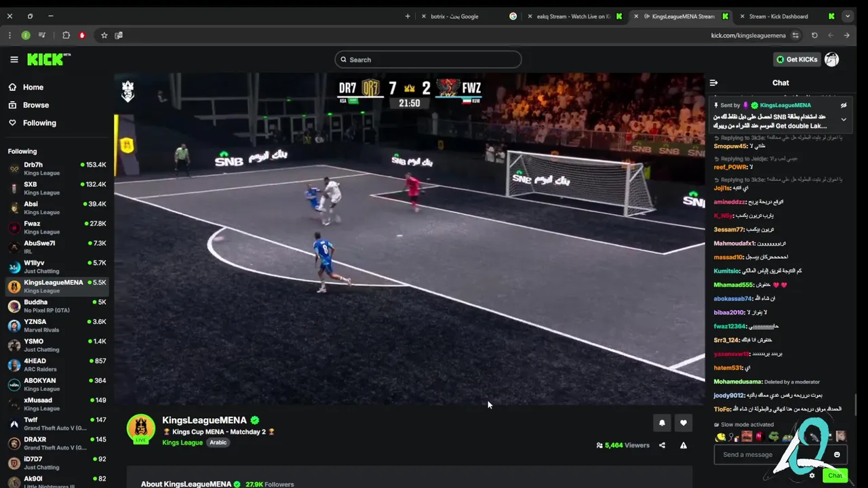The image size is (868, 488).
Task: Open SXB channel in Following list
Action: 57,188
